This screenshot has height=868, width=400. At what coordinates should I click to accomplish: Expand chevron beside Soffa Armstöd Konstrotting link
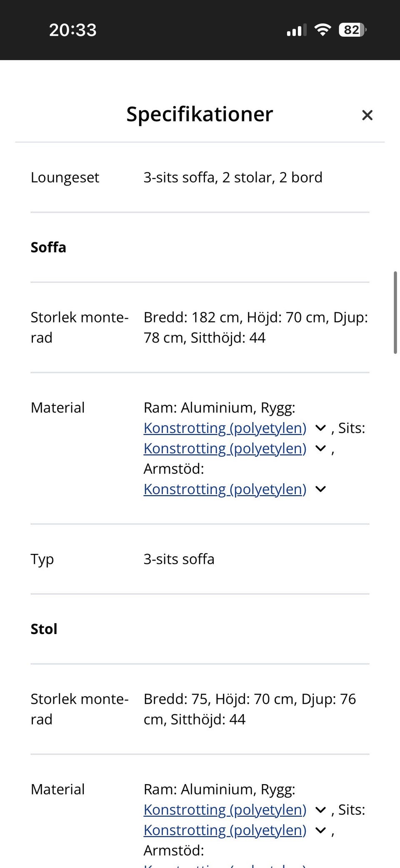click(320, 489)
